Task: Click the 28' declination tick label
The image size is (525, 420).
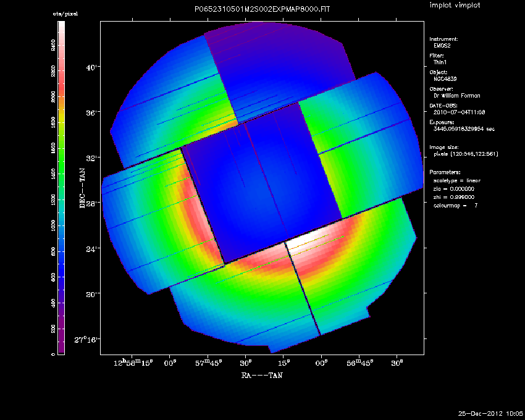Action: (x=93, y=203)
